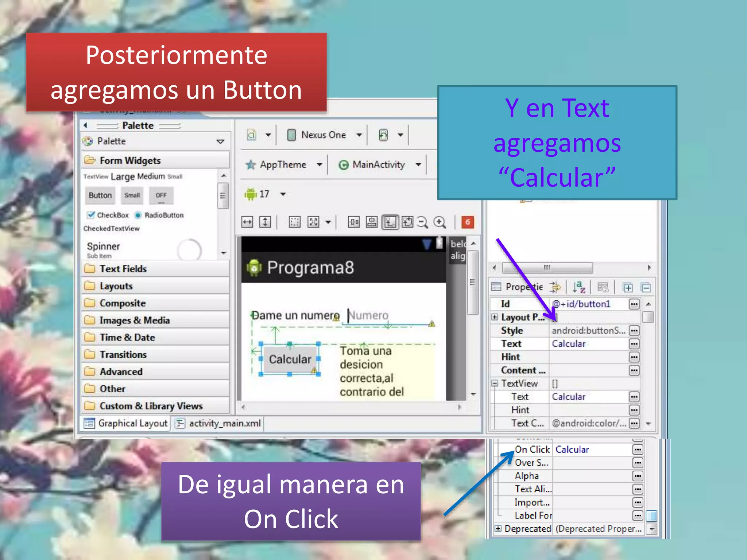The image size is (747, 560).
Task: Click the zoom to fit icon
Action: [407, 222]
